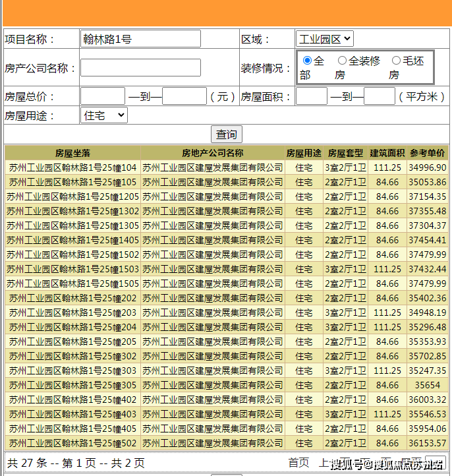Click the maximum 房屋面积 input box
The width and height of the screenshot is (452, 476).
[380, 96]
